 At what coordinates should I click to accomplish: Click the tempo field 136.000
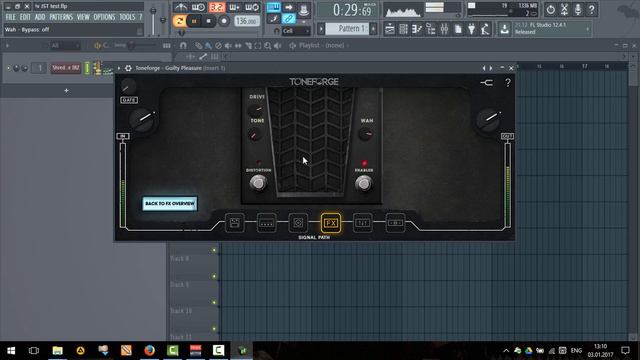click(x=247, y=21)
